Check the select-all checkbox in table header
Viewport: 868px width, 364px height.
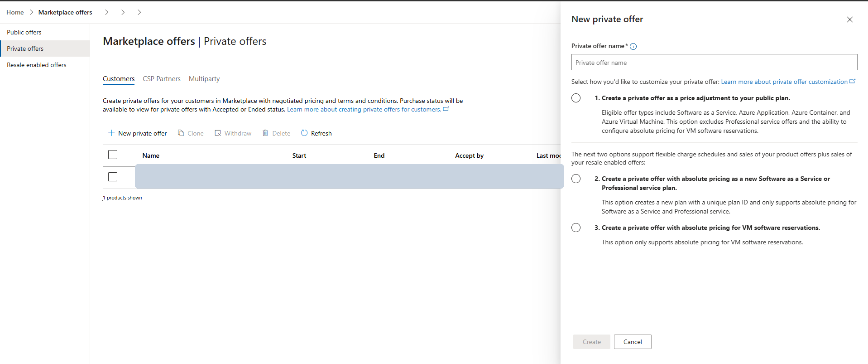(x=113, y=155)
